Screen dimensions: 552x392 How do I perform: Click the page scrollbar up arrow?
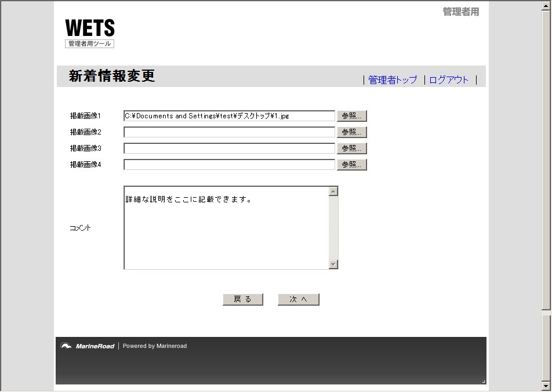click(x=546, y=5)
